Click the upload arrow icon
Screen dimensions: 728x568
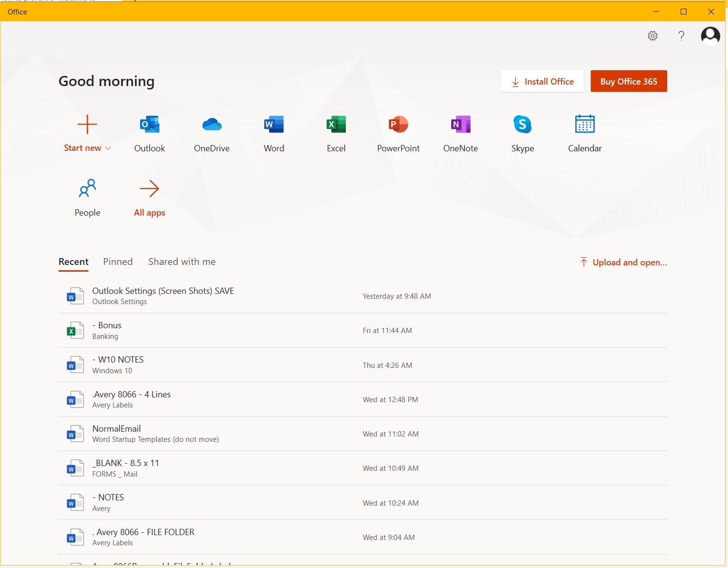tap(584, 262)
